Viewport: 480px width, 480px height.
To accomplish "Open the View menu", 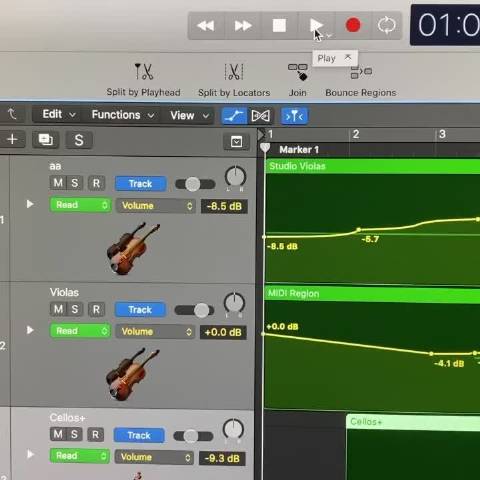I will 189,116.
